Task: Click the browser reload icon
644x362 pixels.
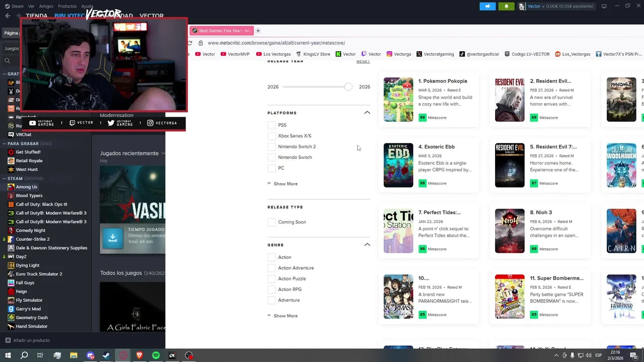Action: coord(190,43)
